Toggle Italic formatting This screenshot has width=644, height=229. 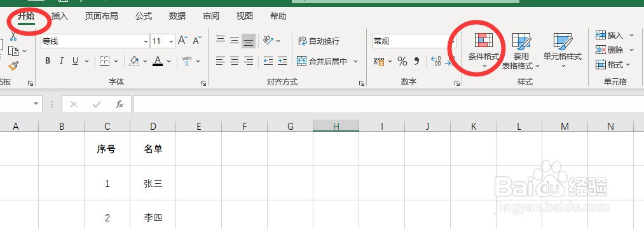[x=61, y=61]
